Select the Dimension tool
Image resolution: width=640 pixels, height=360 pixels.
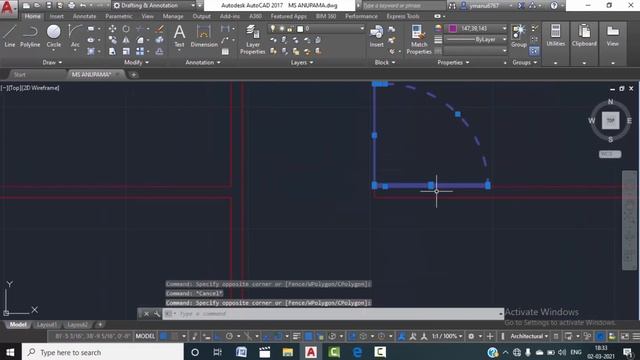click(204, 36)
